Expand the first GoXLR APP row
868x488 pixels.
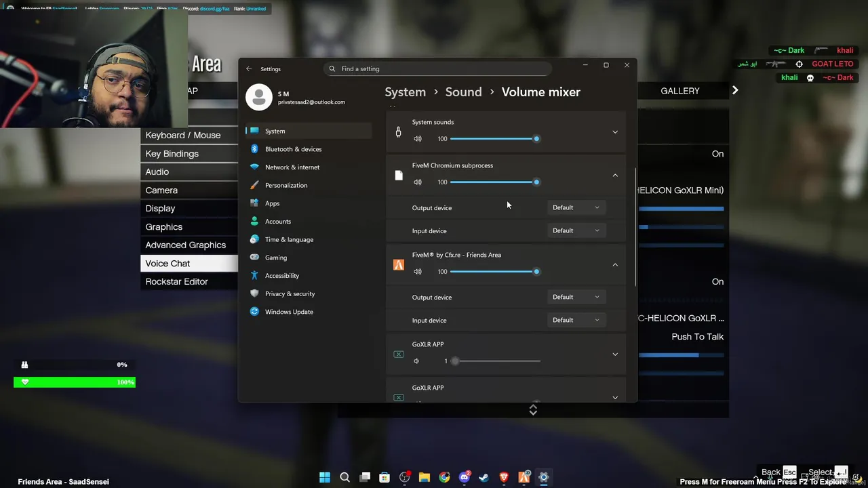(x=615, y=354)
